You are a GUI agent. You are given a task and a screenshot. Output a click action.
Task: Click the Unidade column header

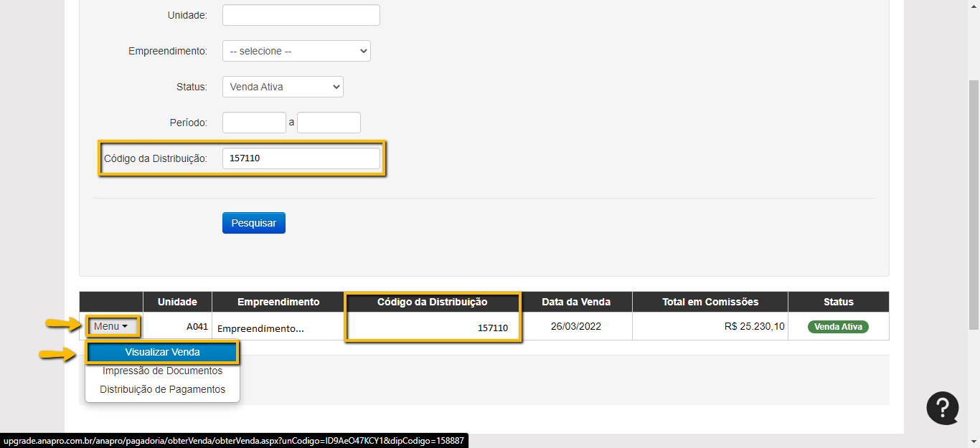177,302
